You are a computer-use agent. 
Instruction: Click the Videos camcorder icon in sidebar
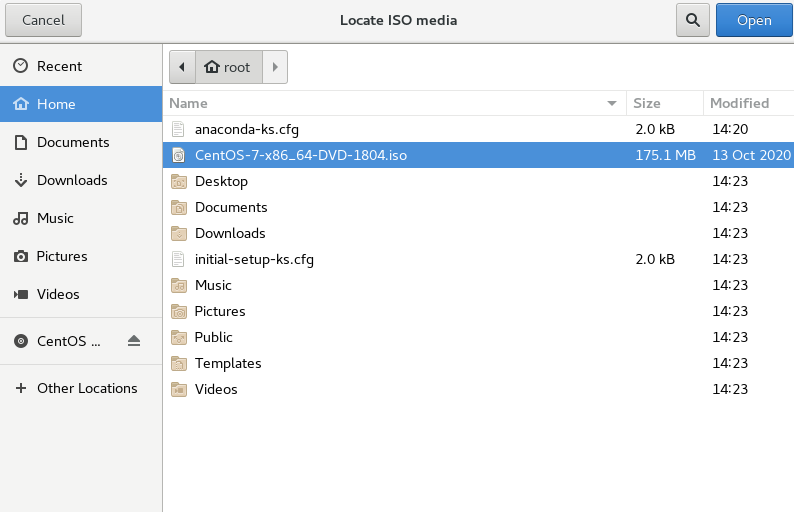pyautogui.click(x=21, y=294)
